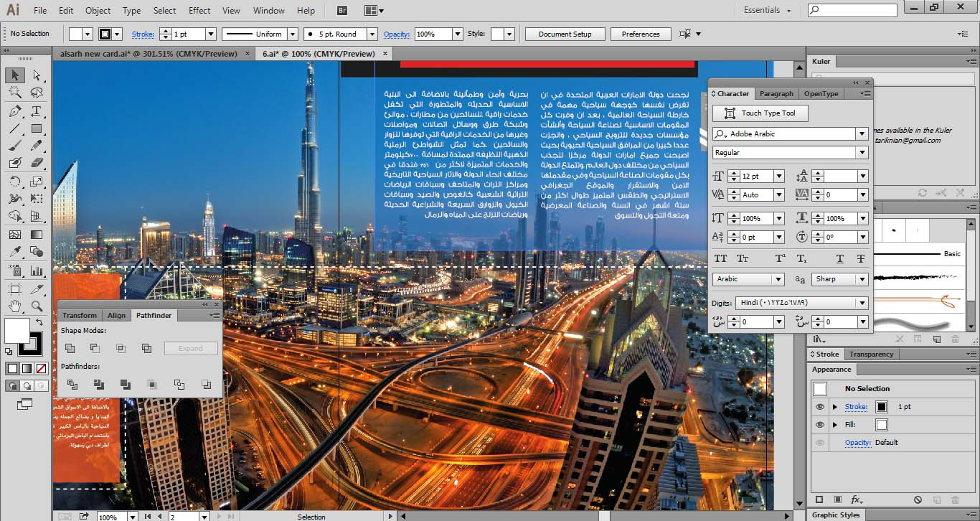The width and height of the screenshot is (980, 521).
Task: Toggle Strikethrough in Character panel
Action: tap(860, 258)
